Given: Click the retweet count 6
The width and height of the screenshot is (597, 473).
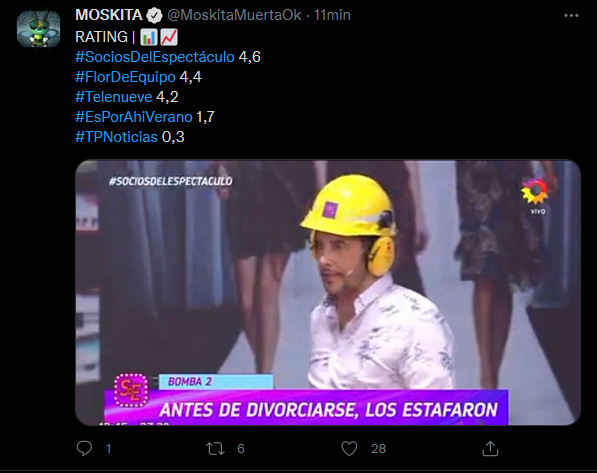Looking at the screenshot, I should (241, 449).
